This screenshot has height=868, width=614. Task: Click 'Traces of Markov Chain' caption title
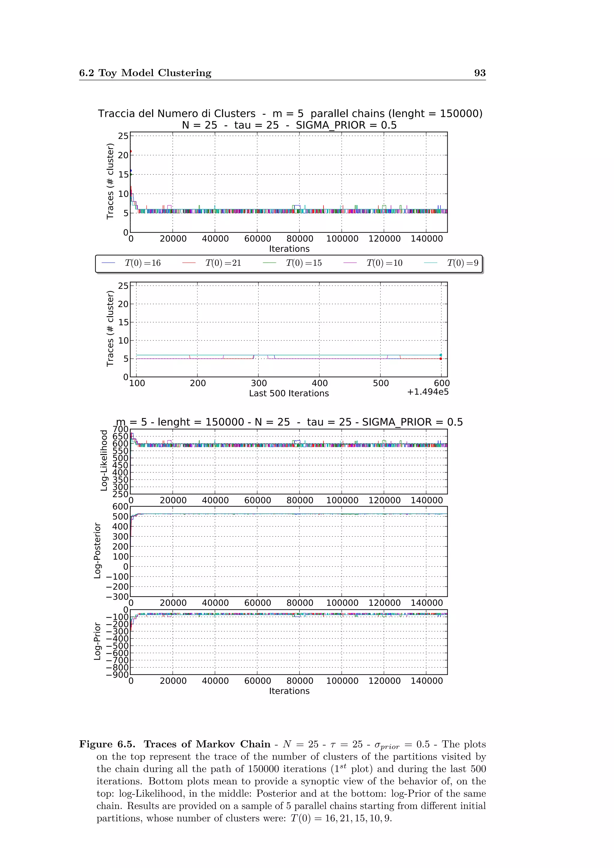[207, 745]
